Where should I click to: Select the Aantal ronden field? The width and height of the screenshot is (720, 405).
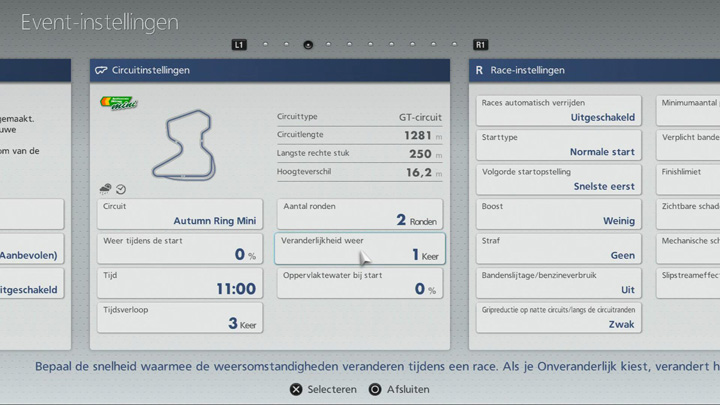[x=359, y=214]
